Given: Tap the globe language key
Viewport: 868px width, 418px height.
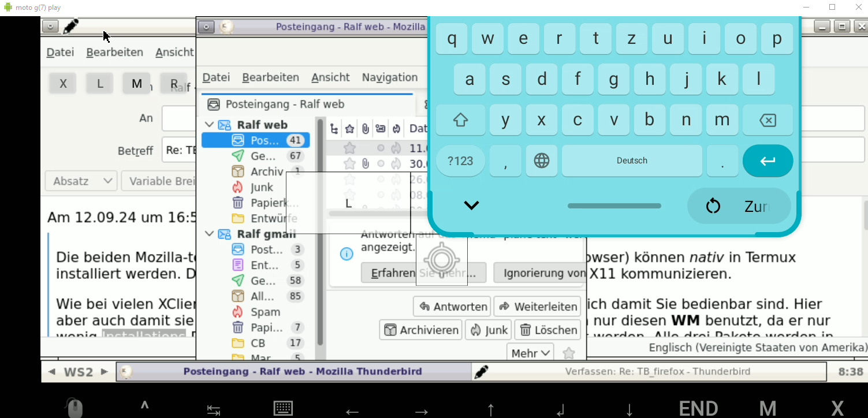Looking at the screenshot, I should (x=542, y=161).
